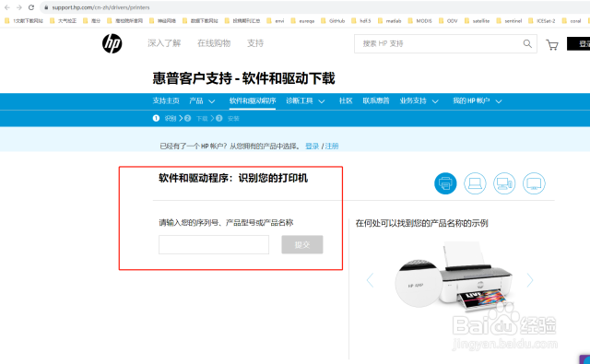Viewport: 590px width, 364px height.
Task: Open the coral bookmark folder
Action: [572, 21]
